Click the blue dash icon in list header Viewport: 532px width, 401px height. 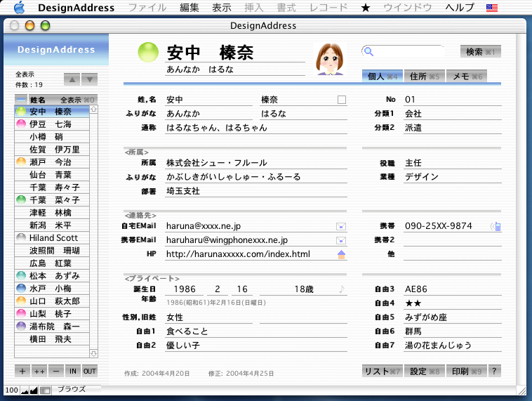(21, 100)
